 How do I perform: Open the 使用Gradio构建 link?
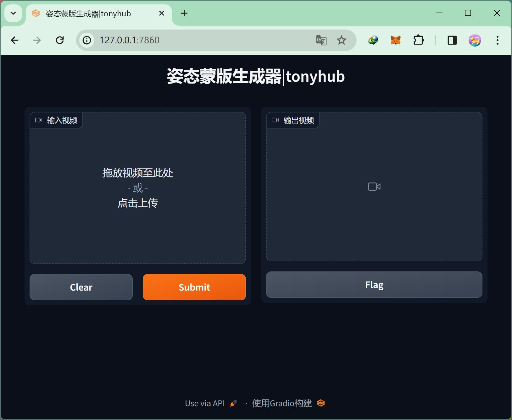[x=288, y=403]
